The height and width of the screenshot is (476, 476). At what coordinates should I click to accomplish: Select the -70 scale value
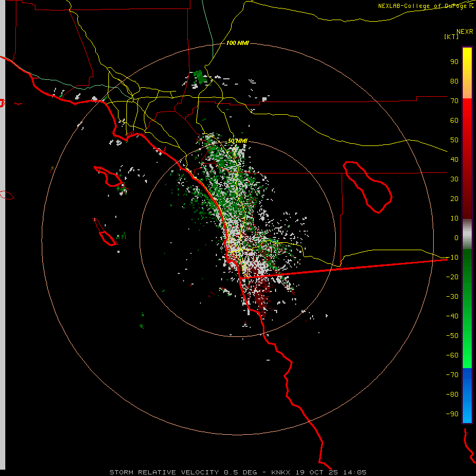coord(452,375)
